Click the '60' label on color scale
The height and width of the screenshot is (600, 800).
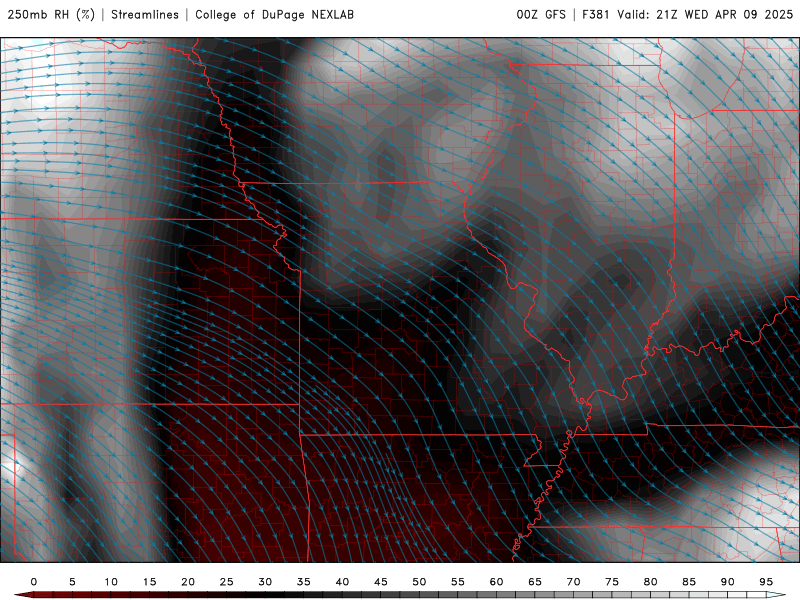click(x=496, y=582)
